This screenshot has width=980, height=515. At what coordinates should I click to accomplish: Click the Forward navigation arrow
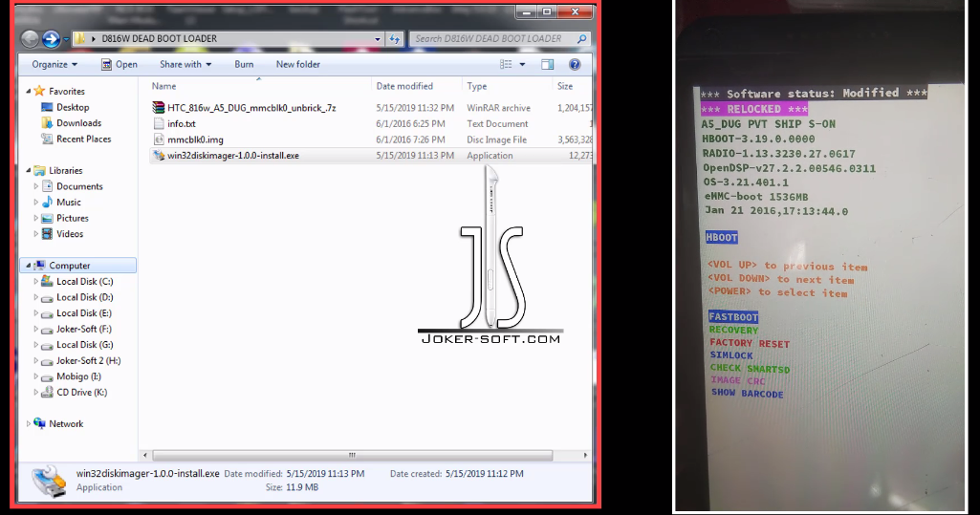(x=52, y=39)
